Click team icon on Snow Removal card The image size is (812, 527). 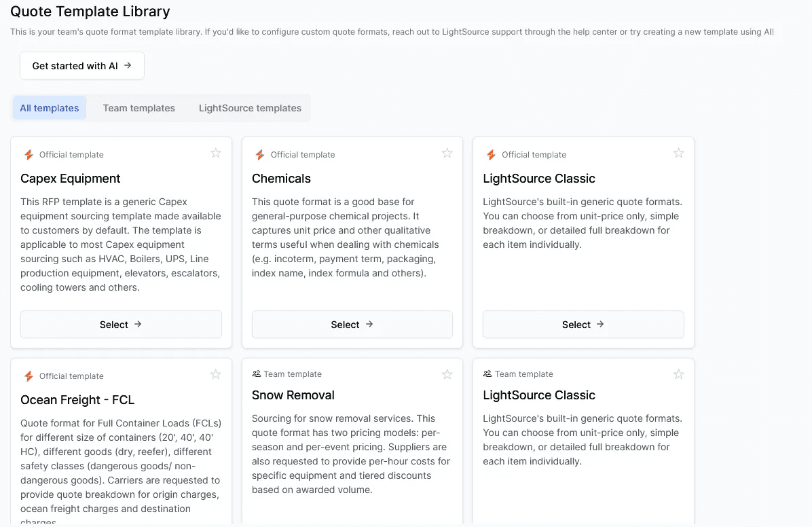click(256, 374)
